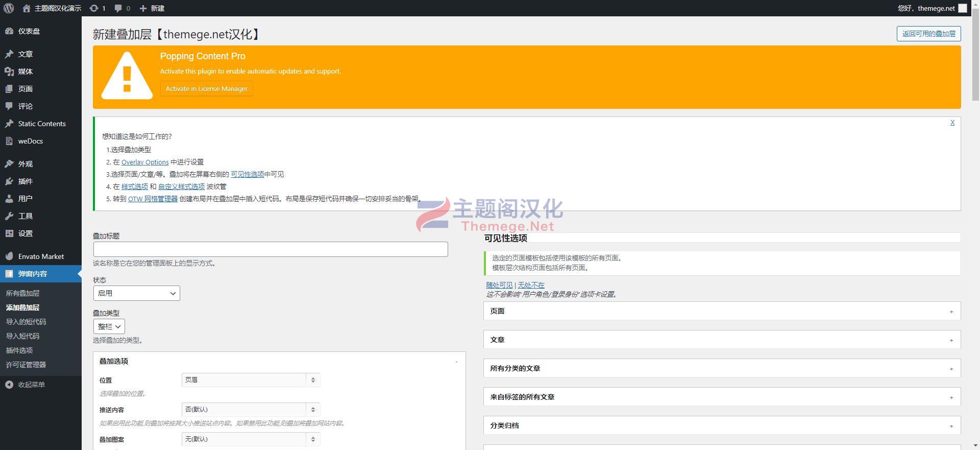Image resolution: width=980 pixels, height=450 pixels.
Task: Dismiss the help notice with X
Action: (x=952, y=123)
